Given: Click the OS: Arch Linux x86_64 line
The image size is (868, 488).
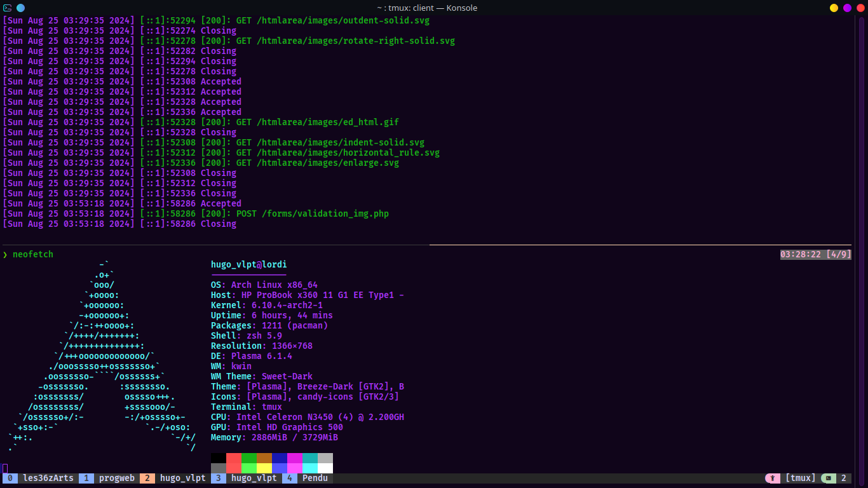Looking at the screenshot, I should click(x=264, y=285).
